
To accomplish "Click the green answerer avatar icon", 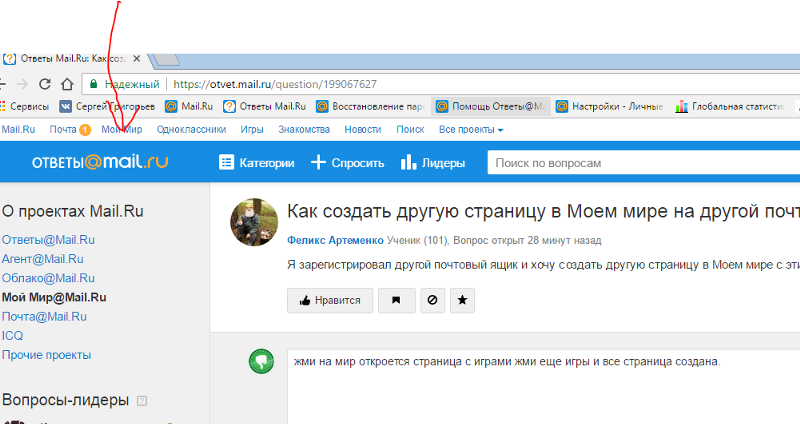I will pos(261,362).
